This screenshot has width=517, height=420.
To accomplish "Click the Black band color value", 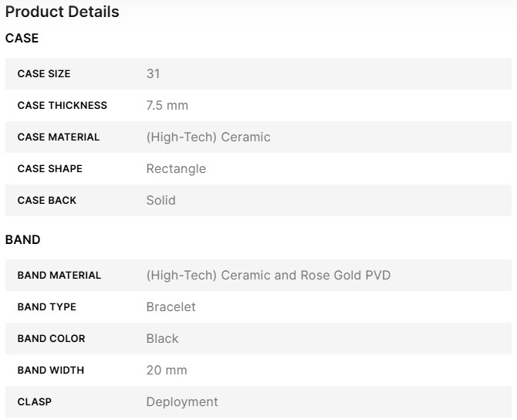I will point(162,339).
